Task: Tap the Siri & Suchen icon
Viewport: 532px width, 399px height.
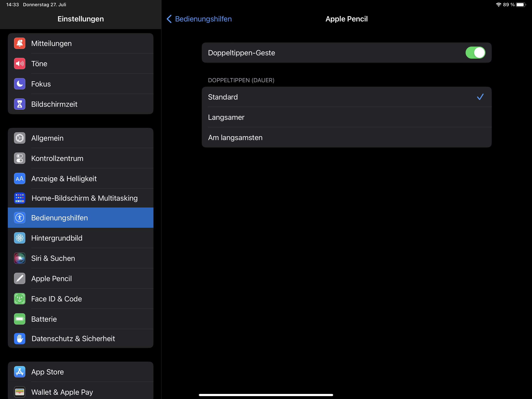Action: click(19, 258)
